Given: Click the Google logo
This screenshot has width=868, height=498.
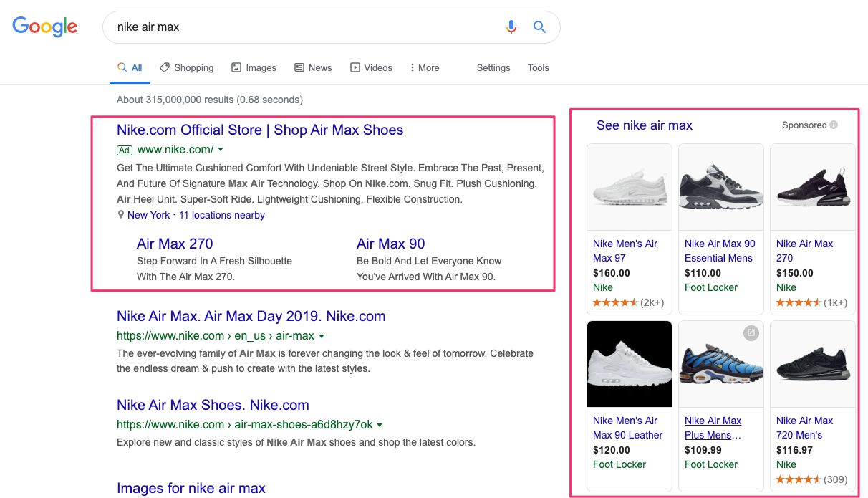Looking at the screenshot, I should click(x=44, y=27).
